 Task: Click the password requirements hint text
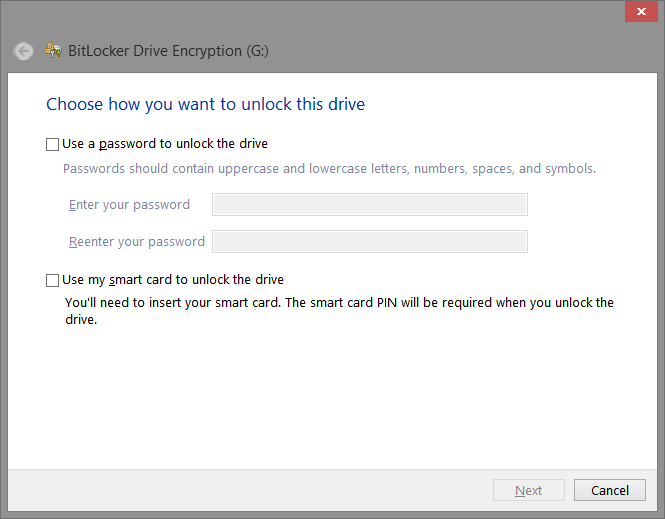tap(329, 169)
